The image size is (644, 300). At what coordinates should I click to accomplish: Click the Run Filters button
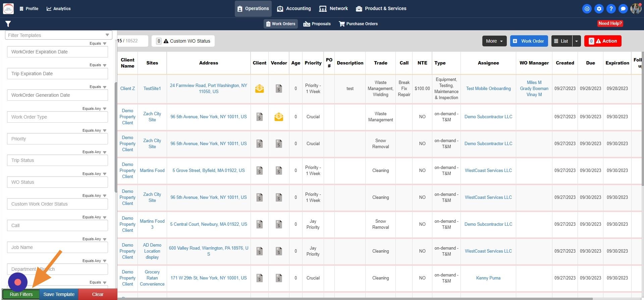pos(21,294)
